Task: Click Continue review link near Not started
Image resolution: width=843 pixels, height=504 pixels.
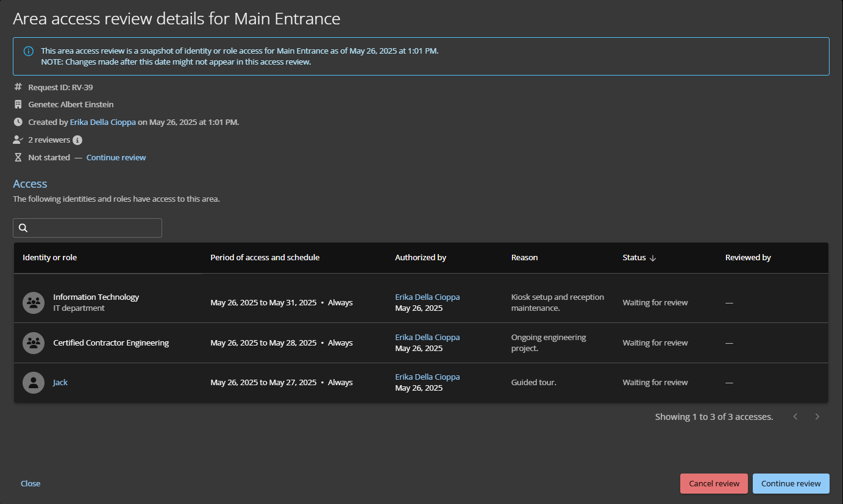Action: pos(116,158)
